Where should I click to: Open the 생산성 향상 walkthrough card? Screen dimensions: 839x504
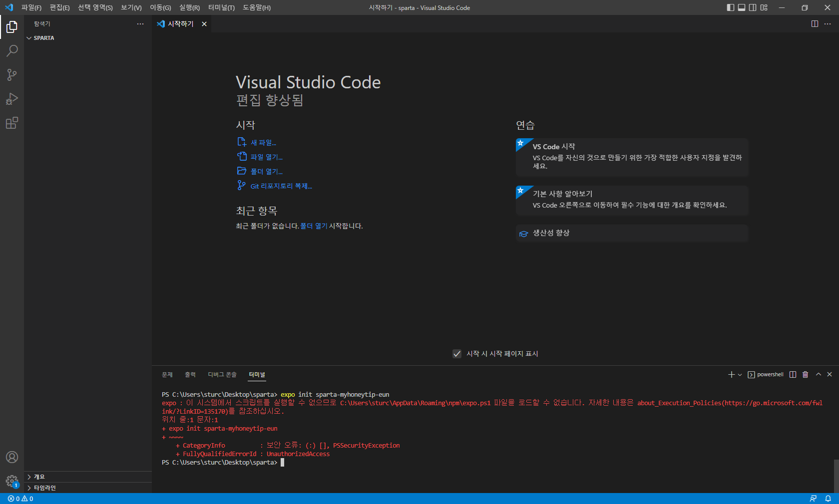point(632,233)
